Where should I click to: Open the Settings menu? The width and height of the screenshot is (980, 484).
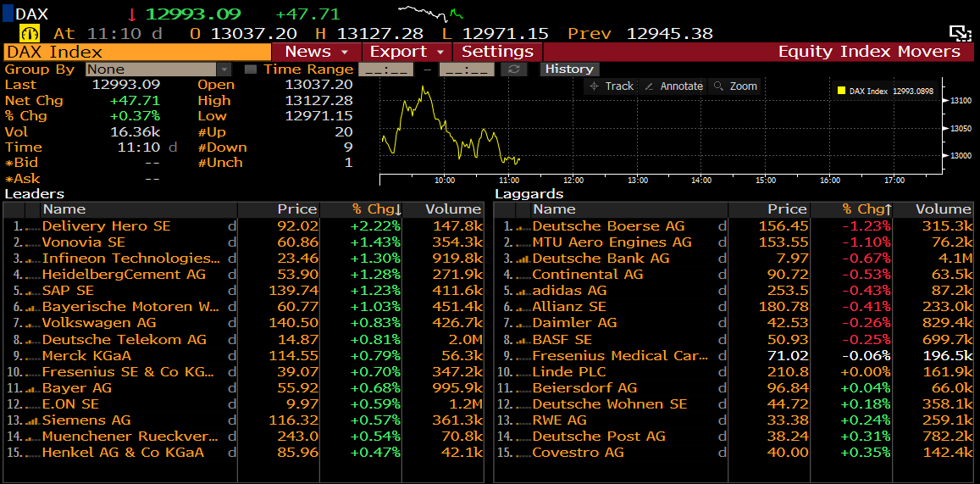(x=497, y=52)
